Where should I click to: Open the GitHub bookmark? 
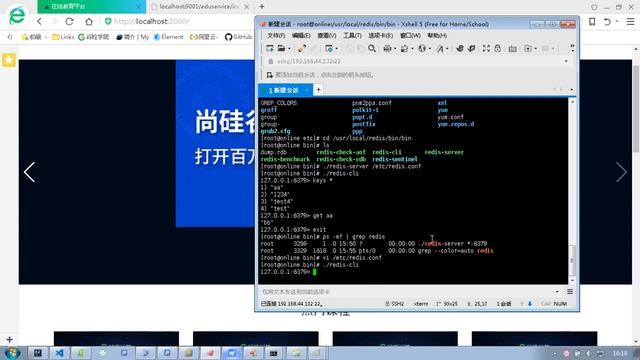pos(238,37)
